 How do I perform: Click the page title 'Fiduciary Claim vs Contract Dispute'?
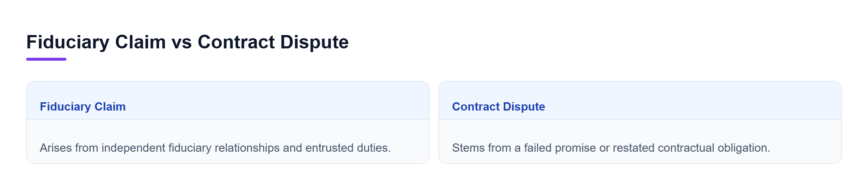tap(187, 42)
